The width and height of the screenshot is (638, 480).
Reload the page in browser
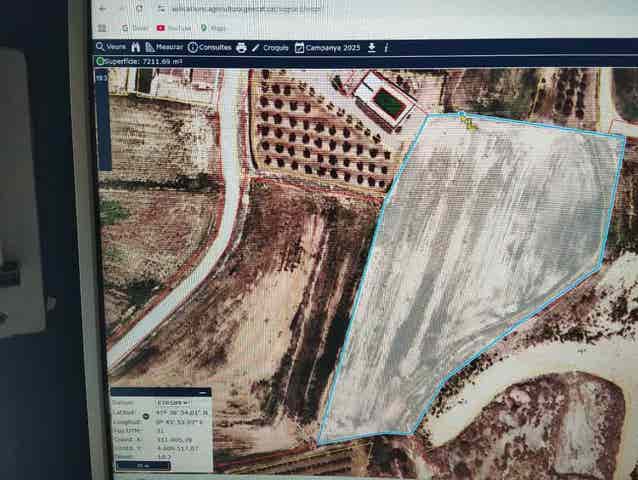(139, 8)
